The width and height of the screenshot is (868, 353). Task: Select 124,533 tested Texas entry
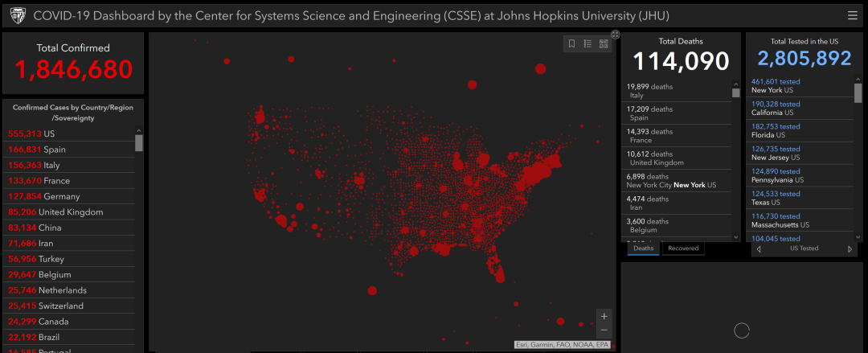pos(800,198)
